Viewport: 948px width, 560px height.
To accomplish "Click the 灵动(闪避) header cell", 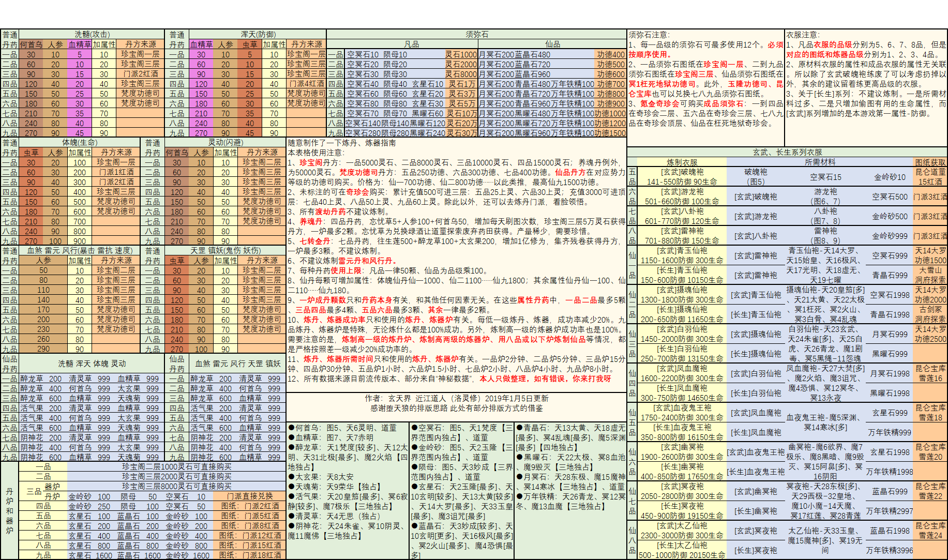I will point(225,142).
